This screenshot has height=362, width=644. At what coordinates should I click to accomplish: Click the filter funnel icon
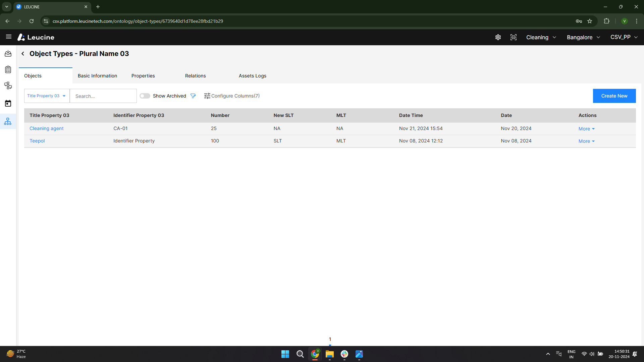click(193, 96)
